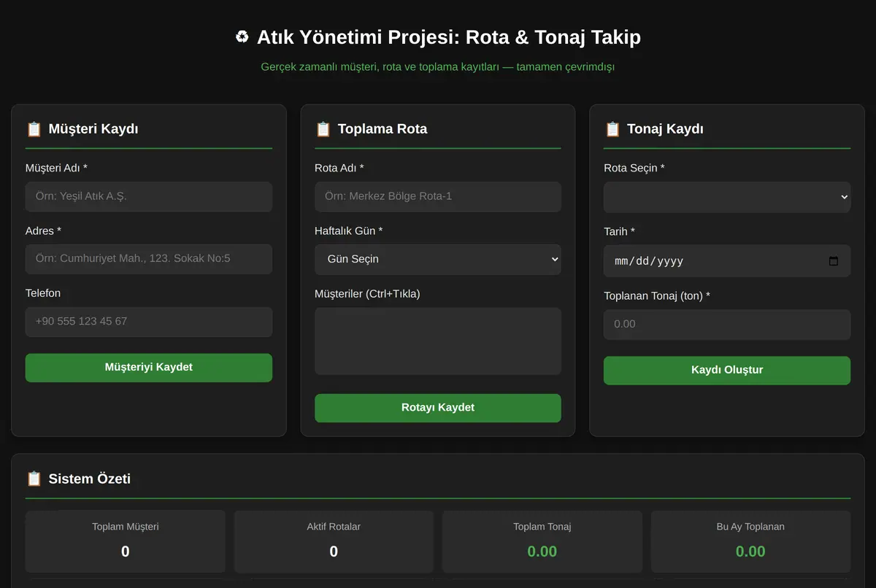
Task: Click the Toplama Rota heading text
Action: pyautogui.click(x=383, y=129)
